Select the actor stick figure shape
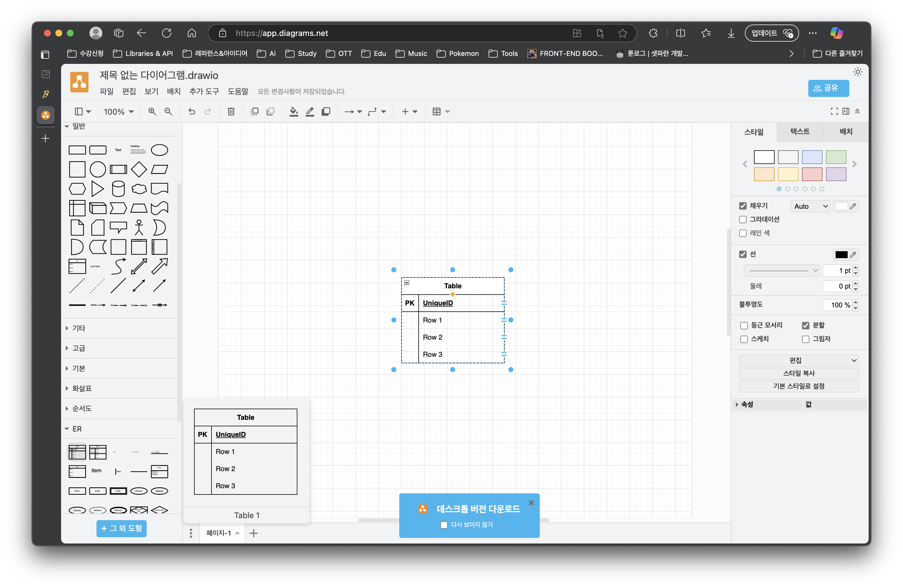The width and height of the screenshot is (903, 588). 139,228
